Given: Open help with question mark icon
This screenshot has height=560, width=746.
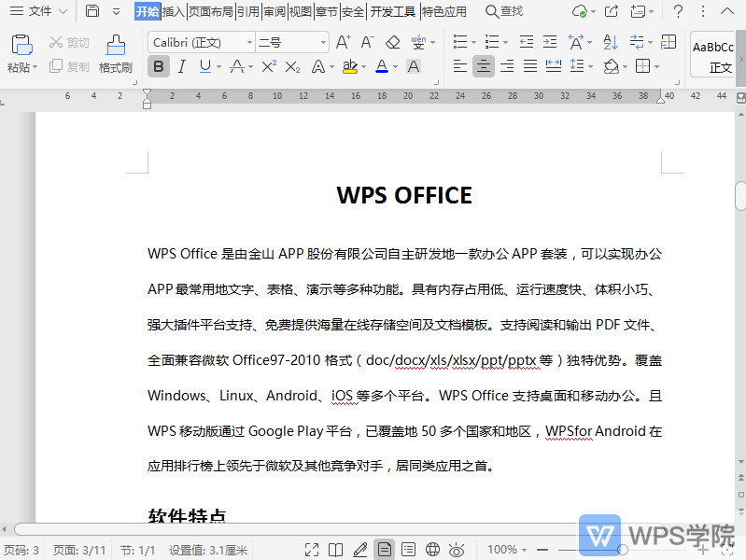Looking at the screenshot, I should coord(679,11).
